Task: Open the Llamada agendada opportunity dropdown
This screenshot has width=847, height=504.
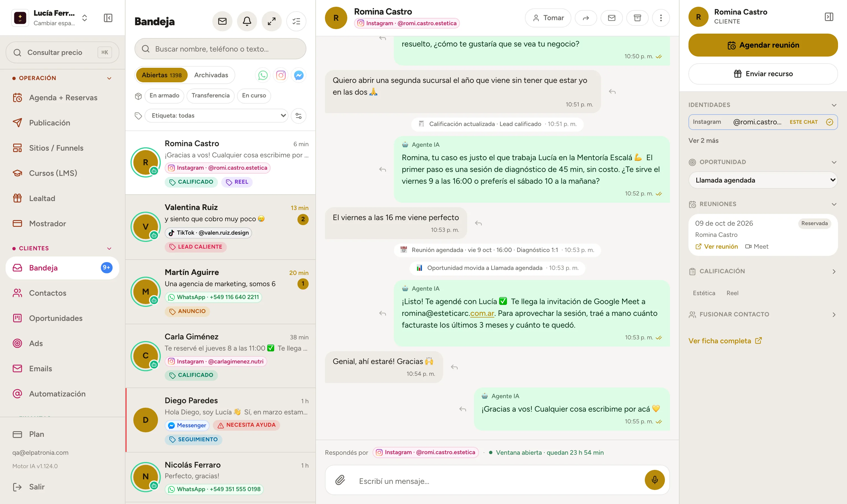Action: (x=763, y=180)
